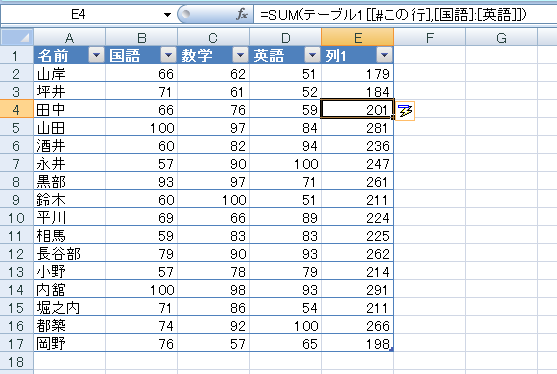Select cell with name 鈴木
Screen dimensions: 557x374
click(x=70, y=200)
